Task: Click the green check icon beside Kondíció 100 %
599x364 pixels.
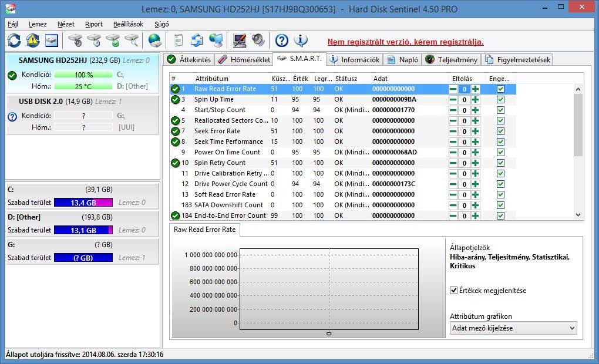Action: pos(12,75)
